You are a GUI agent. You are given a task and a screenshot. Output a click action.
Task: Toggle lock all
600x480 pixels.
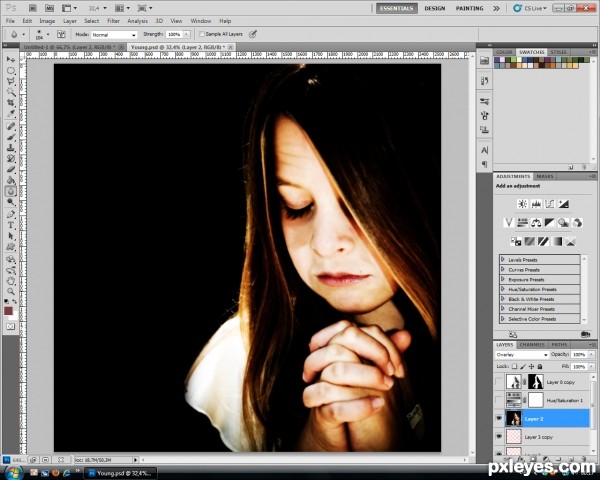coord(540,366)
